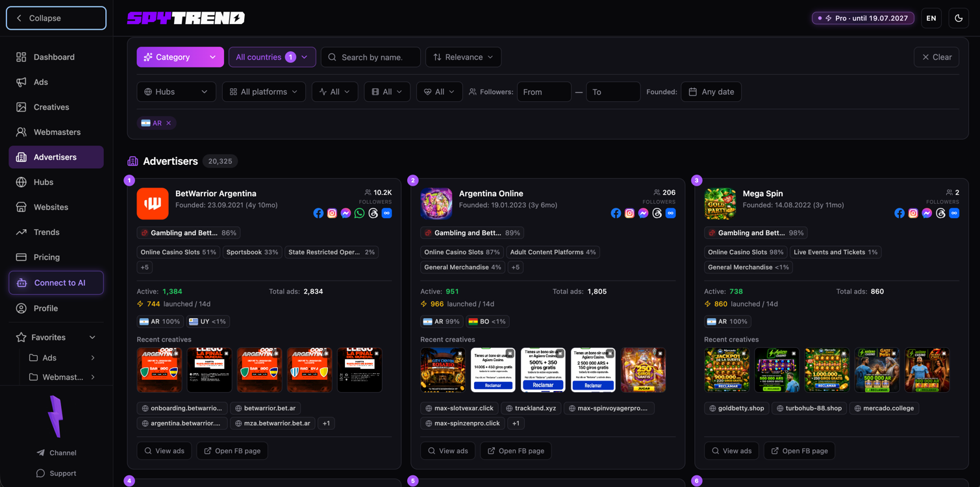The height and width of the screenshot is (487, 980).
Task: Open the Hubs filter dropdown
Action: [176, 92]
